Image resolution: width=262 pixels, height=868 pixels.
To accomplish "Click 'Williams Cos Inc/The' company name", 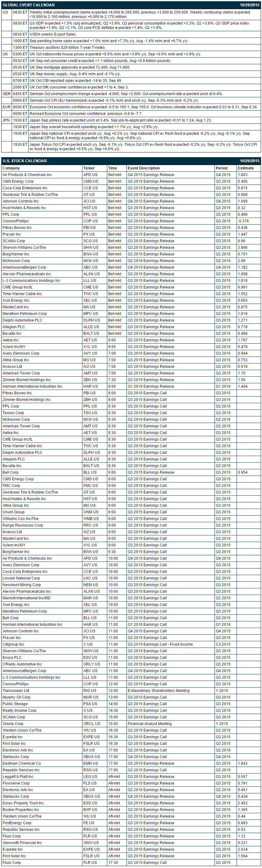I will [x=20, y=519].
